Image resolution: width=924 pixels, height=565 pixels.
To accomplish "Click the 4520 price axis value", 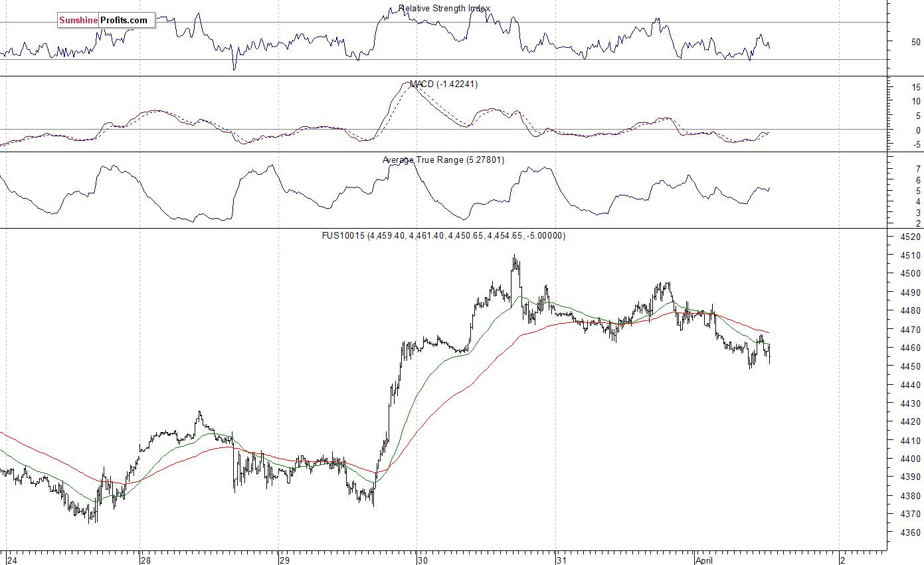I will point(909,237).
